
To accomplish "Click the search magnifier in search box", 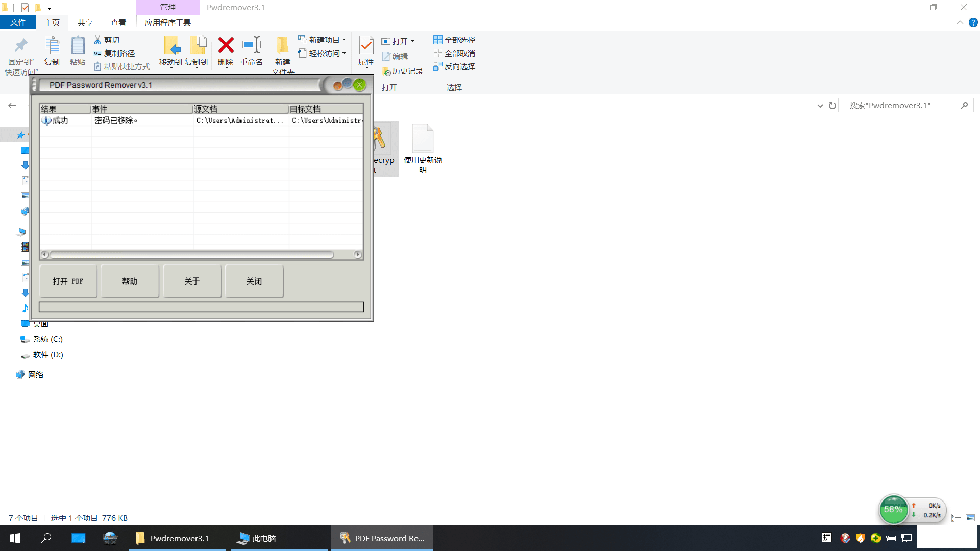I will tap(964, 105).
